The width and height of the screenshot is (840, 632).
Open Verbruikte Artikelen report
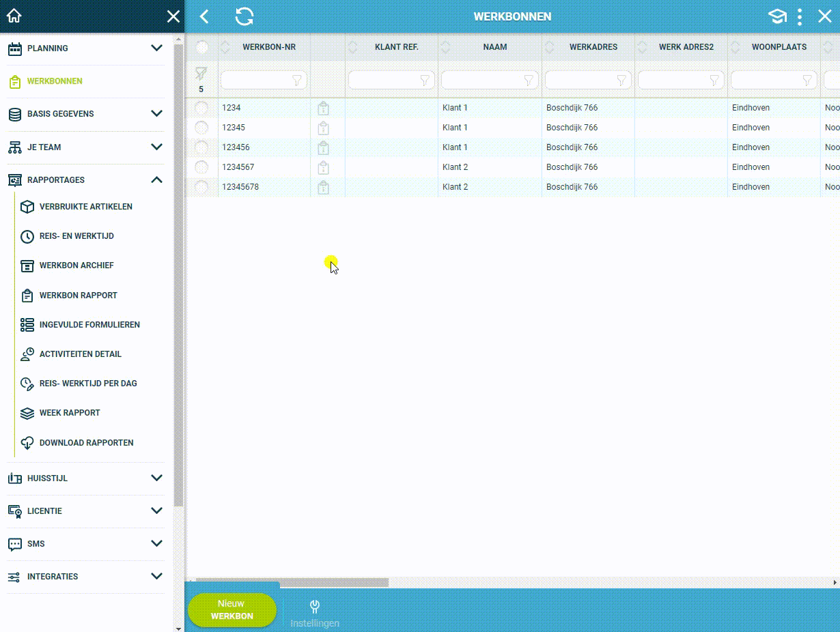86,207
